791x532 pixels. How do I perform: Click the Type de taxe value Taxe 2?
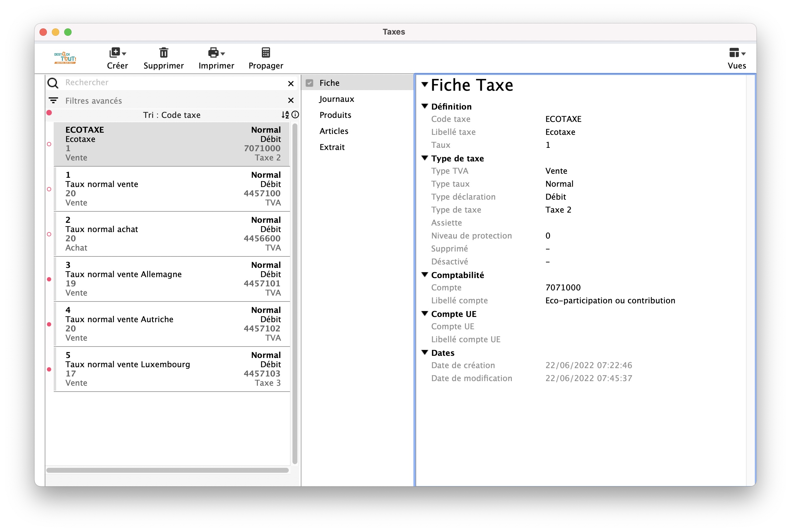558,210
